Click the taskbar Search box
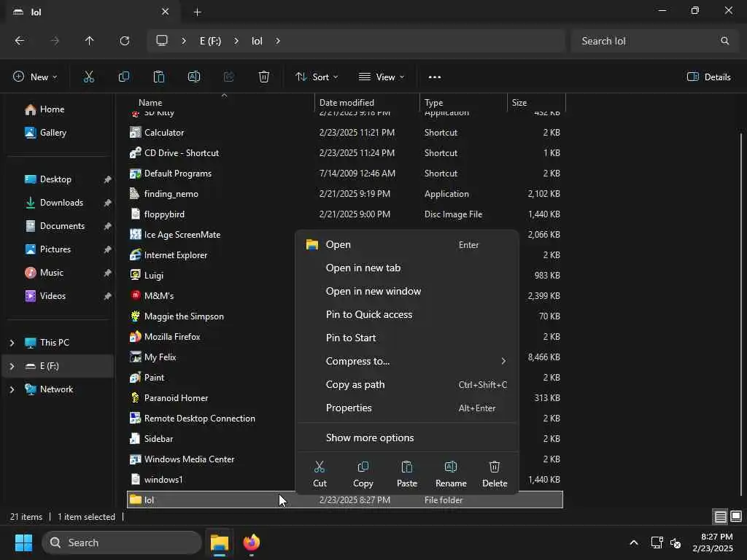The image size is (747, 560). tap(122, 542)
